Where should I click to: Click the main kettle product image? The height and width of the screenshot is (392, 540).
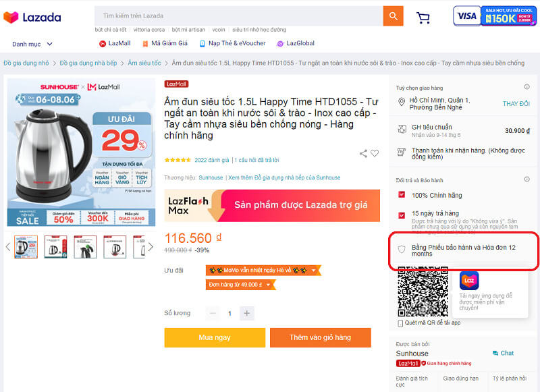tap(81, 152)
